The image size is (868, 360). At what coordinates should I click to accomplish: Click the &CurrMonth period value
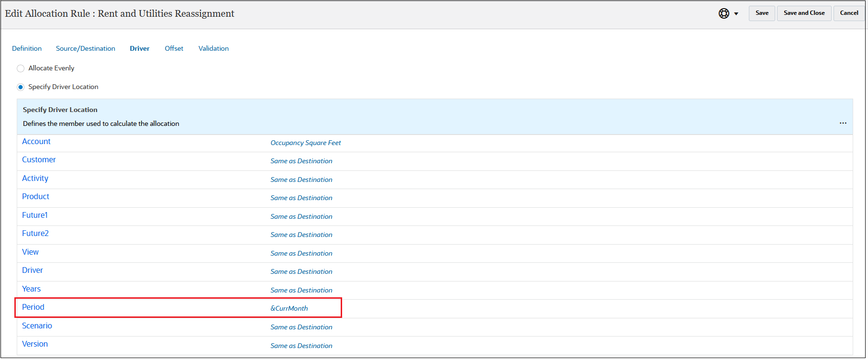(x=289, y=309)
